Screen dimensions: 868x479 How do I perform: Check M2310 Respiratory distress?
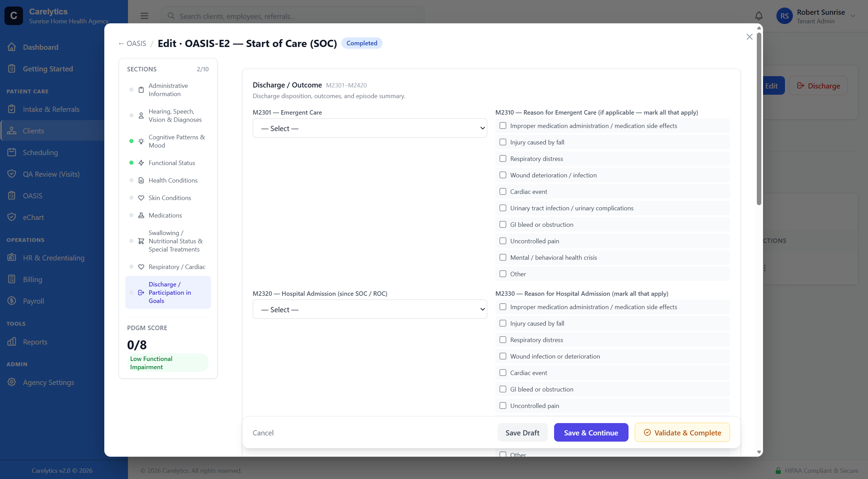[x=503, y=159]
